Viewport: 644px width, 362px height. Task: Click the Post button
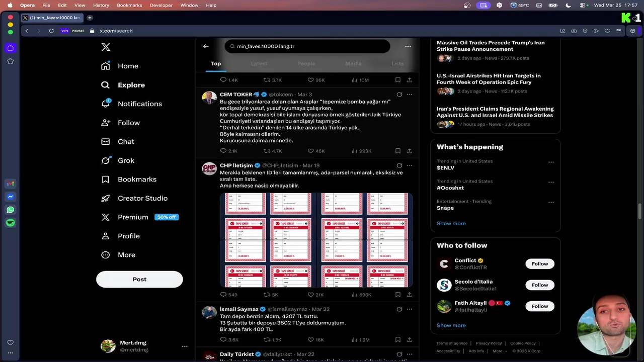coord(139,279)
